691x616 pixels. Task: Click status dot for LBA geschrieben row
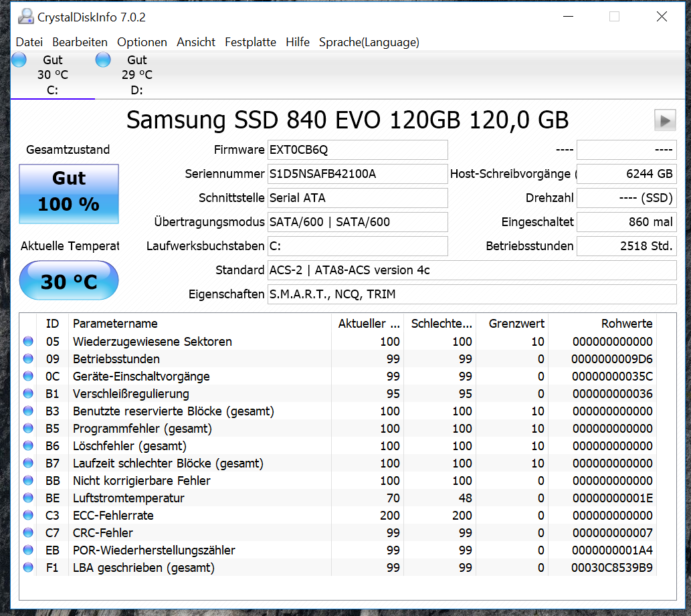[x=28, y=568]
